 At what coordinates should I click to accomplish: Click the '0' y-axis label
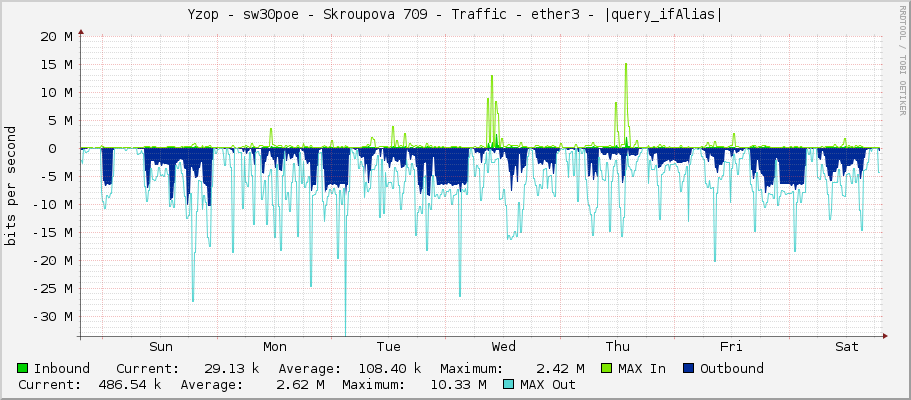coord(69,149)
